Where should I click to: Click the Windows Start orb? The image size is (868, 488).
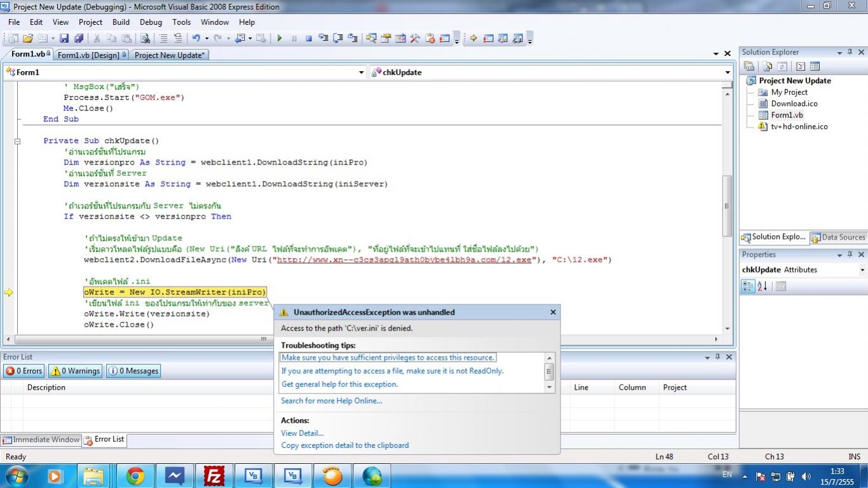(x=17, y=476)
